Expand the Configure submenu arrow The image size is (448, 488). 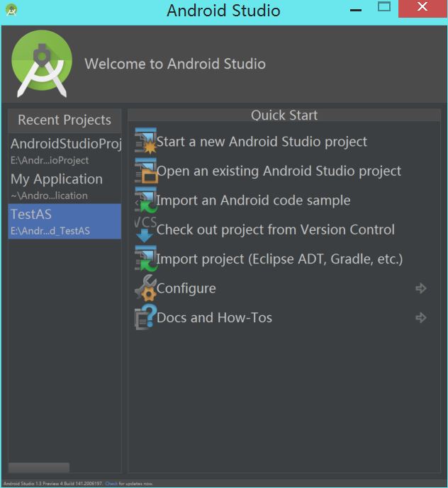tap(421, 288)
